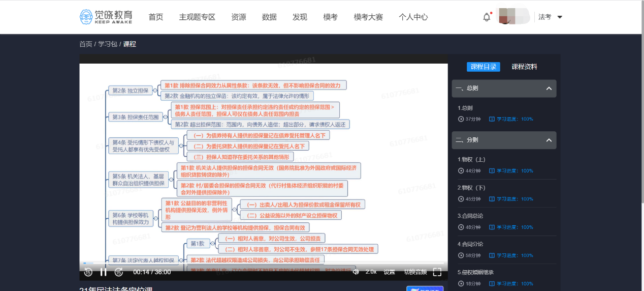
Task: Click the user avatar image
Action: [x=513, y=16]
